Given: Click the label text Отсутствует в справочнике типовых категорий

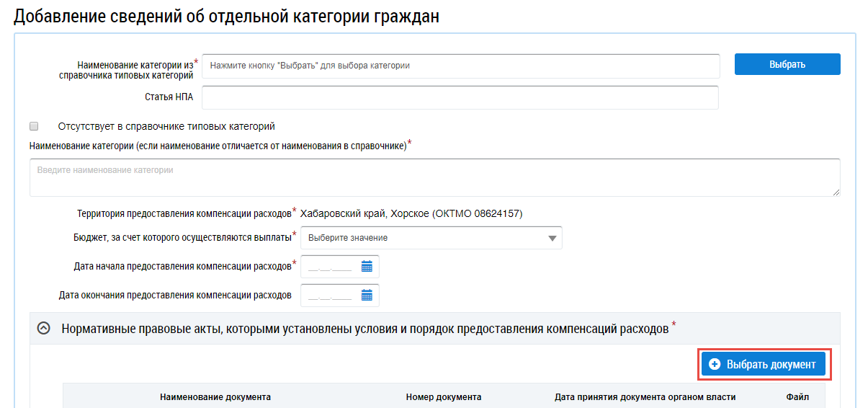Looking at the screenshot, I should (166, 126).
